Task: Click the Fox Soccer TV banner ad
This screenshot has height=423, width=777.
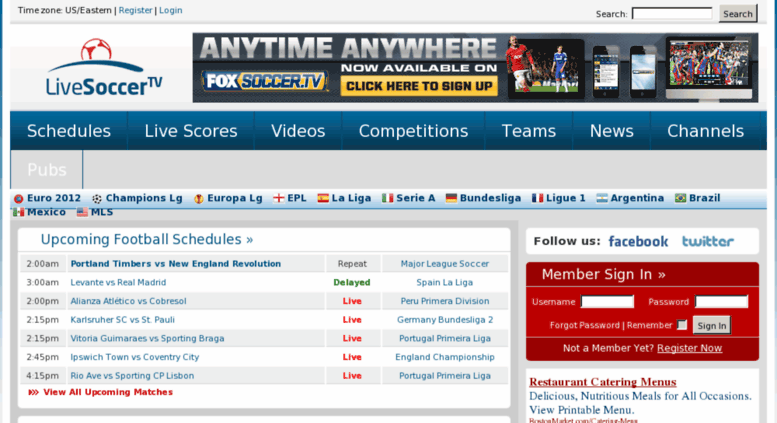Action: 475,68
